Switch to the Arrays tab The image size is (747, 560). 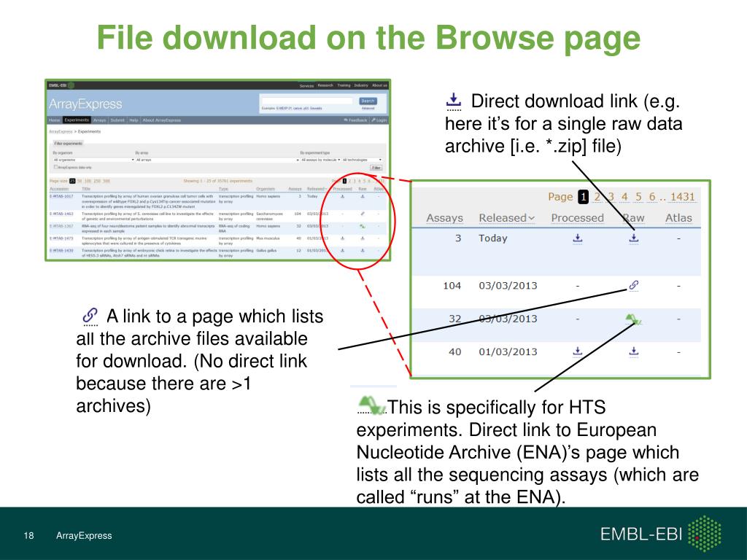99,120
